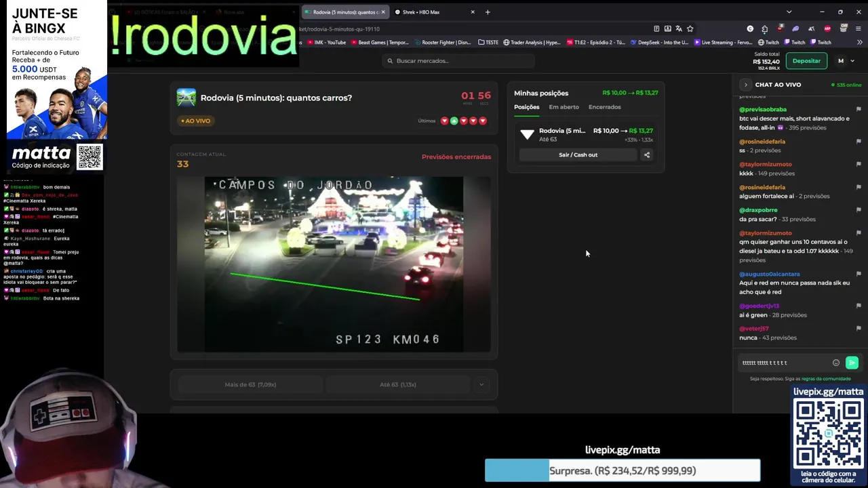Click the chat message input field
868x488 pixels.
pyautogui.click(x=785, y=363)
